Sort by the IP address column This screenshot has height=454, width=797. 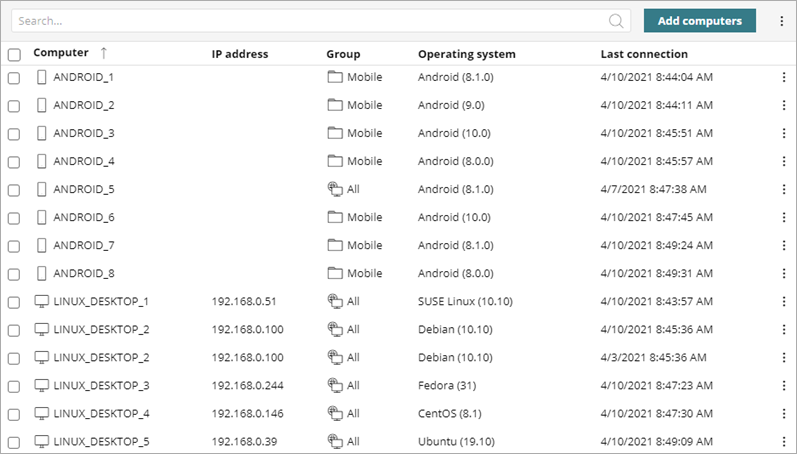[240, 54]
